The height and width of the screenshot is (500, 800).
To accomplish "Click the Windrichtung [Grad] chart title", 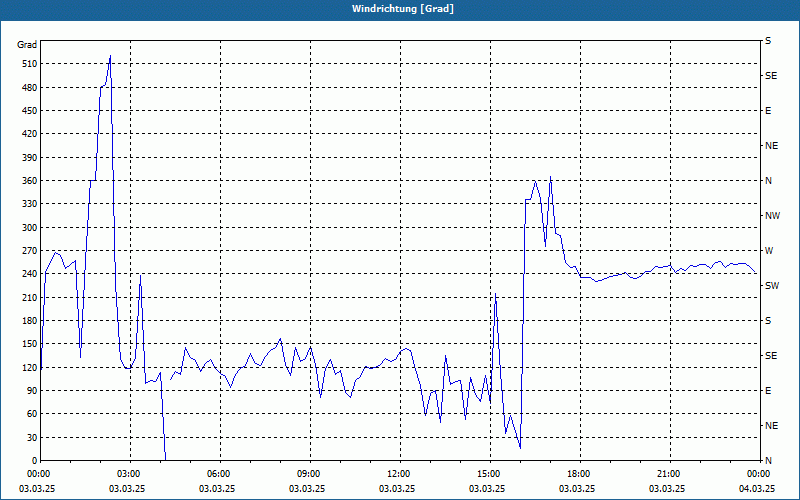I will 403,9.
